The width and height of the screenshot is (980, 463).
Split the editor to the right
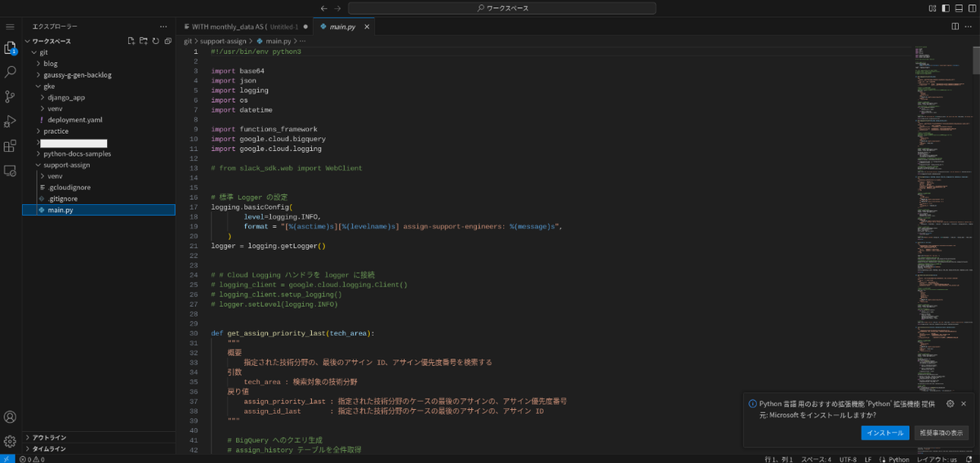[x=955, y=27]
